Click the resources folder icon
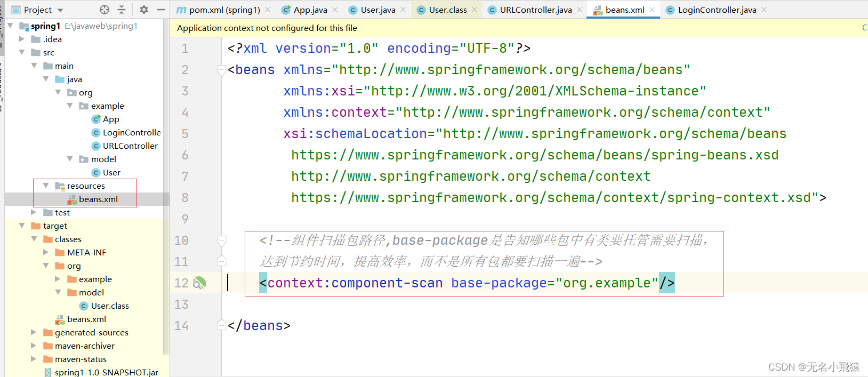The height and width of the screenshot is (377, 868). pyautogui.click(x=60, y=186)
